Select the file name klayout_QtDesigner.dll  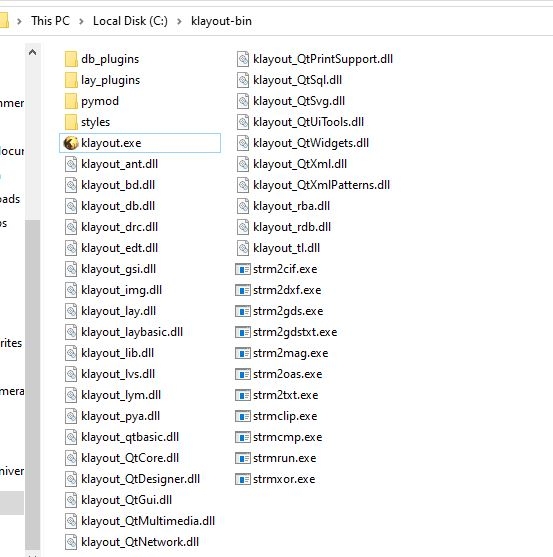click(x=140, y=479)
